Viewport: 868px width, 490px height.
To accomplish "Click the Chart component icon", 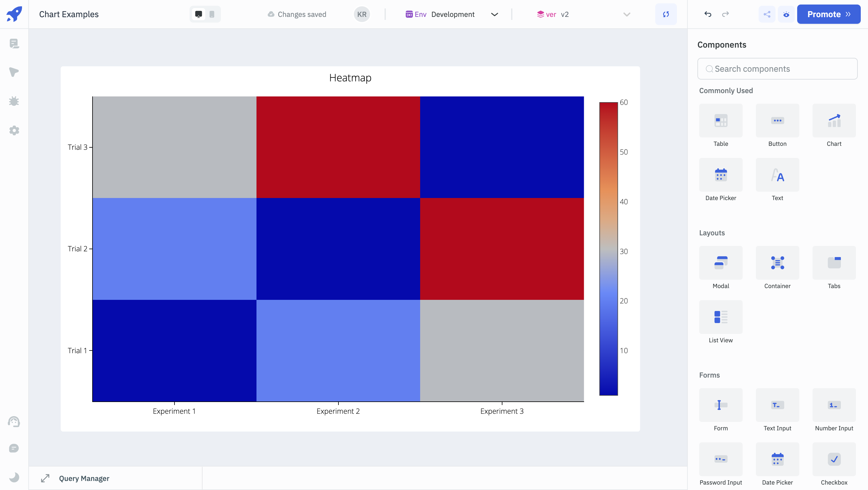I will [834, 121].
